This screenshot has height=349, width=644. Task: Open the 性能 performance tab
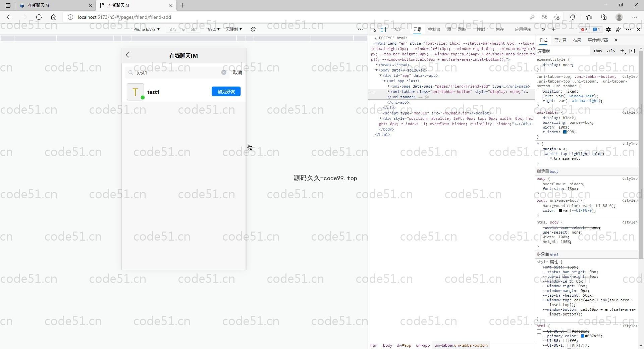coord(481,30)
